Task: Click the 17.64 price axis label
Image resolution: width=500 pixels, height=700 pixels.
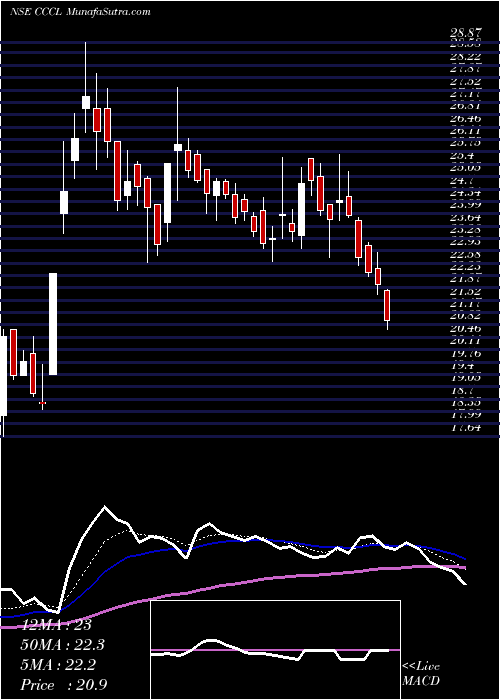Action: [467, 428]
